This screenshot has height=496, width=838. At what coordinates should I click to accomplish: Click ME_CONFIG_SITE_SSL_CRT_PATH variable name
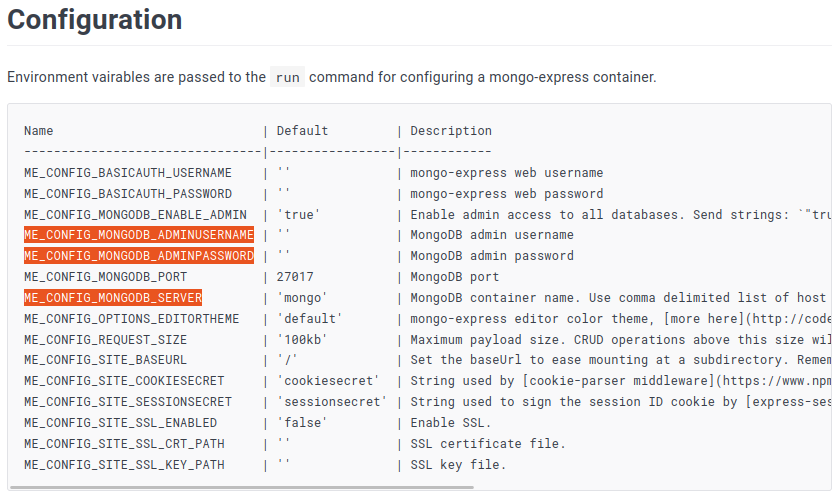pyautogui.click(x=124, y=444)
